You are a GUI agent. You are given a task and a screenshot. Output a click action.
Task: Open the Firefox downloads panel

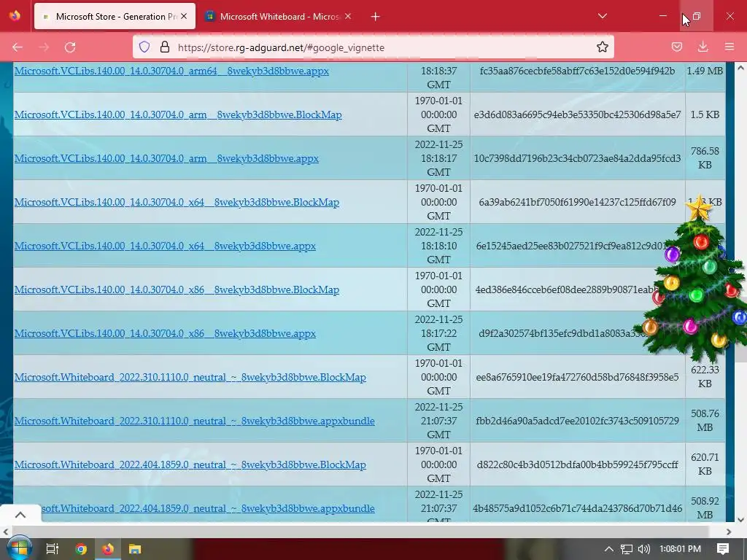tap(703, 47)
